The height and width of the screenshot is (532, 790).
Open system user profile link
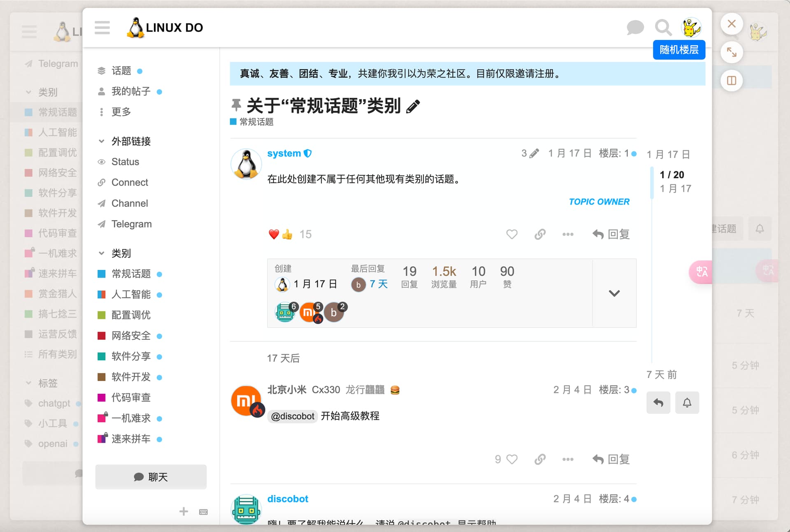click(x=284, y=153)
